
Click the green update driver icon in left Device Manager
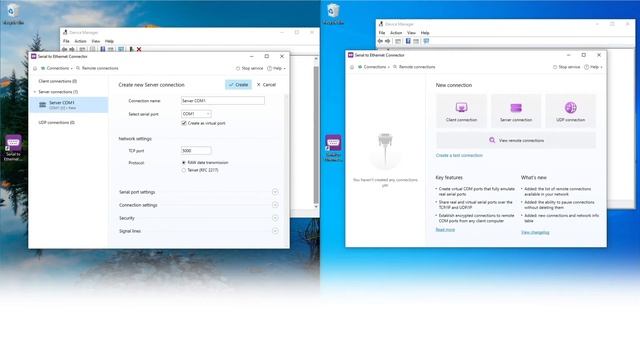131,49
